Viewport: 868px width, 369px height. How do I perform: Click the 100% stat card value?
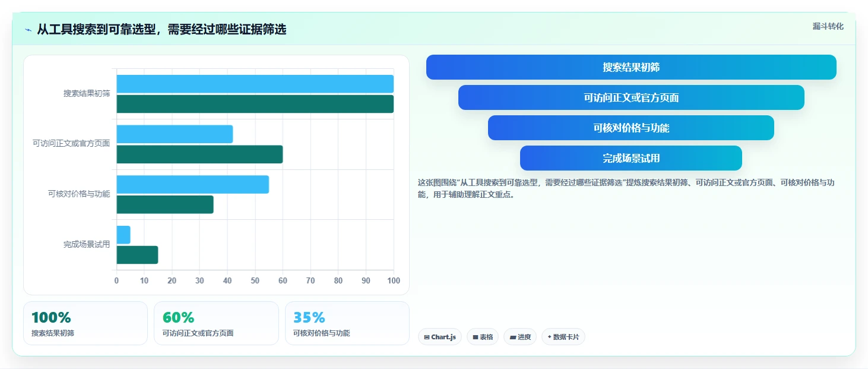[x=51, y=318]
